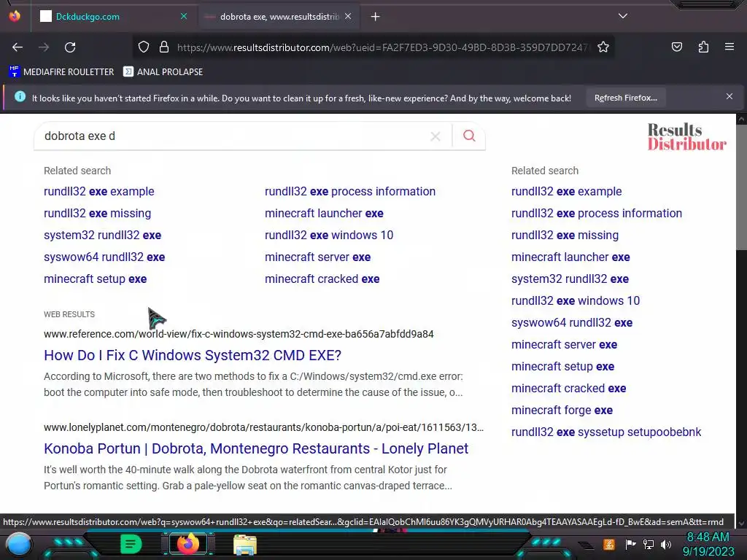747x560 pixels.
Task: Submit search with magnifier icon
Action: 469,136
